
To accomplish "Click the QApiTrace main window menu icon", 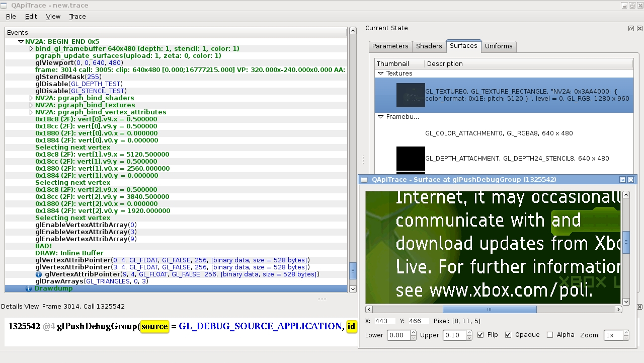I will tap(5, 6).
